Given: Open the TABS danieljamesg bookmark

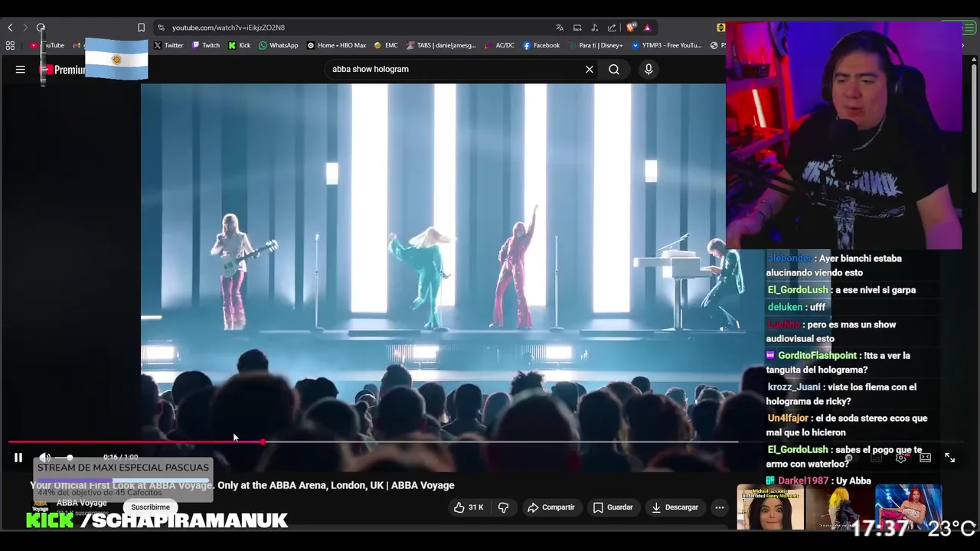Looking at the screenshot, I should (441, 45).
